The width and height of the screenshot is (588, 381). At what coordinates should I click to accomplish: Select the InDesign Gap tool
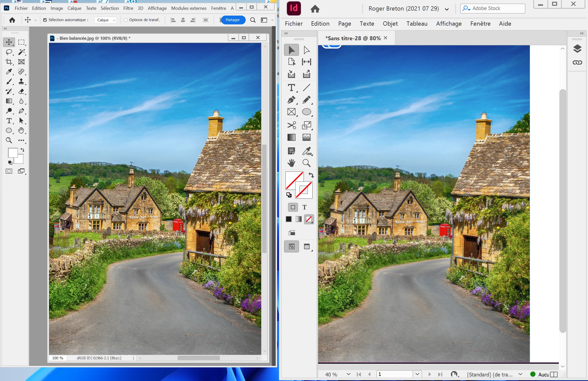[306, 62]
